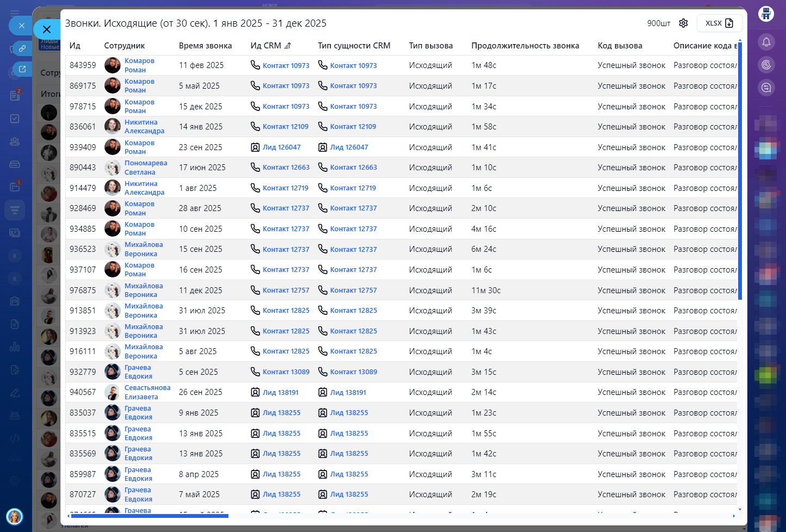Click the copy link chain icon
Image resolution: width=786 pixels, height=532 pixels.
(22, 48)
